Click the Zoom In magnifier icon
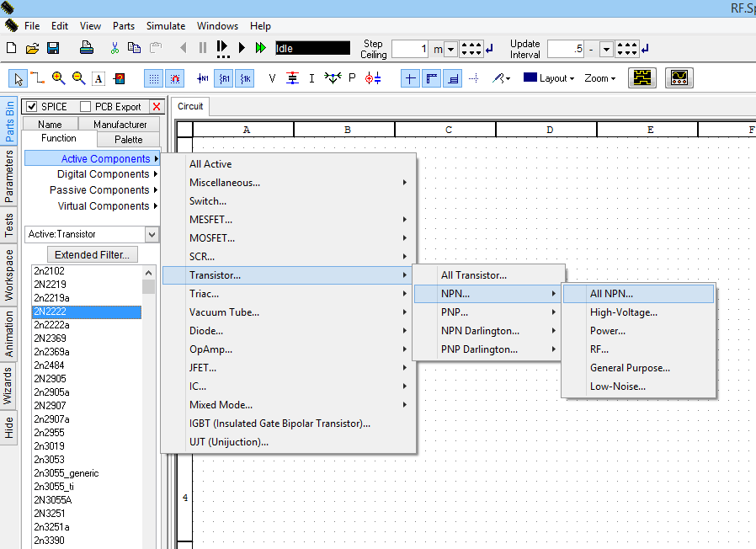The image size is (756, 549). tap(58, 78)
